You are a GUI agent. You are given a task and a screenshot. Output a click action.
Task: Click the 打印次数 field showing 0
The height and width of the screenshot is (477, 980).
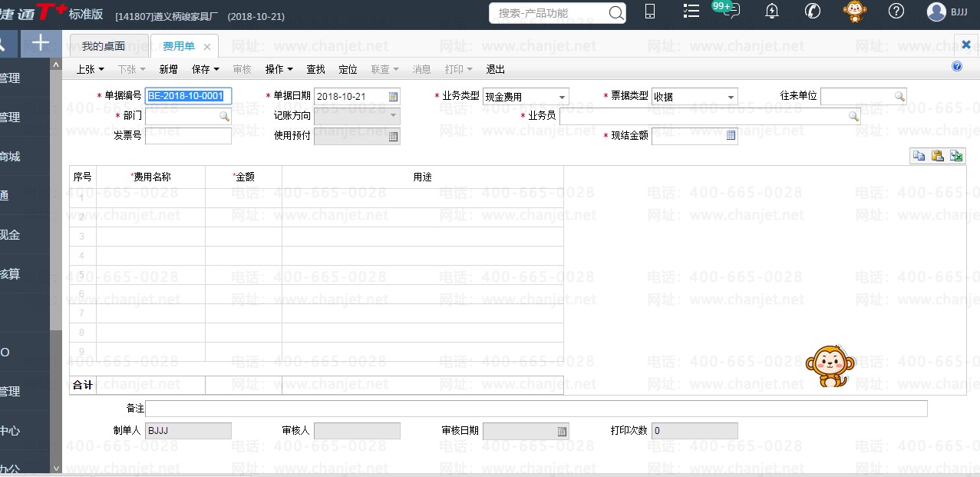point(695,431)
